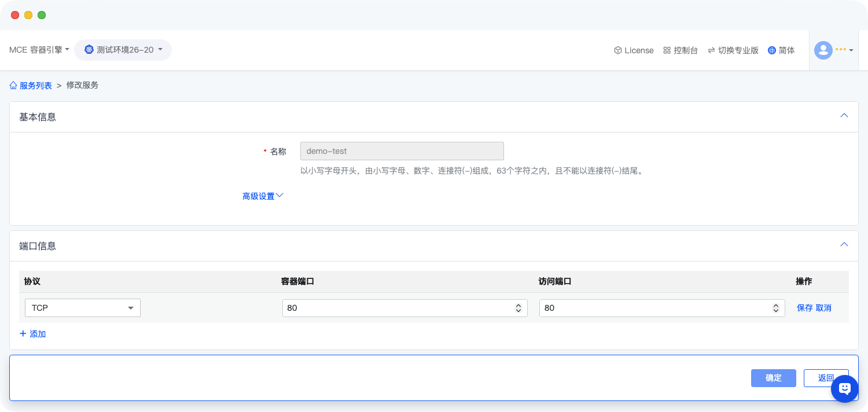The width and height of the screenshot is (868, 412).
Task: Click the 切换专业版 swap arrows icon
Action: (711, 50)
